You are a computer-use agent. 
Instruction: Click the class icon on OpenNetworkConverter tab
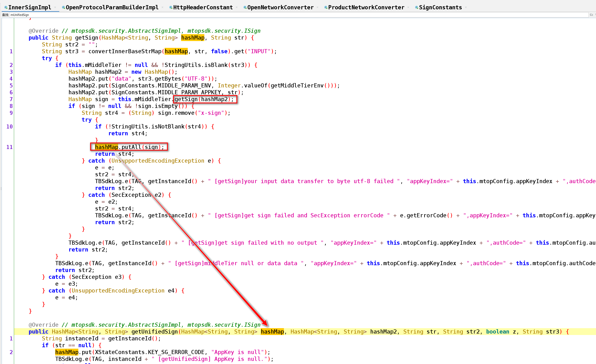245,7
